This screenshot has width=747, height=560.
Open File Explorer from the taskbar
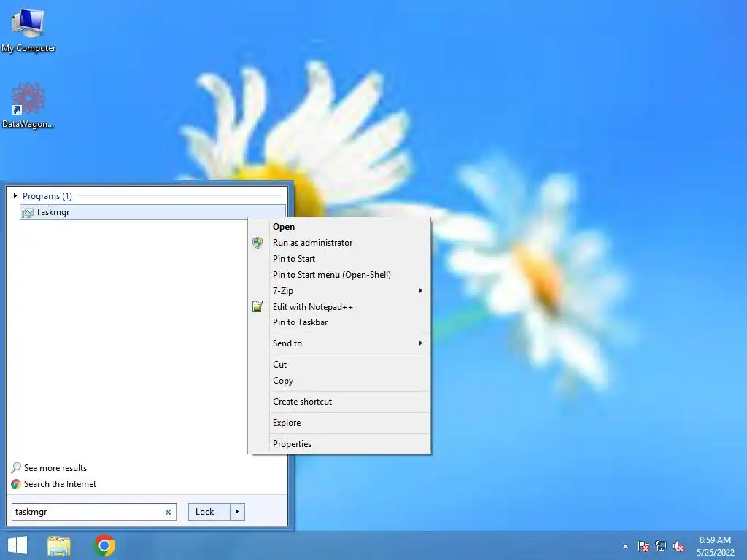click(59, 545)
